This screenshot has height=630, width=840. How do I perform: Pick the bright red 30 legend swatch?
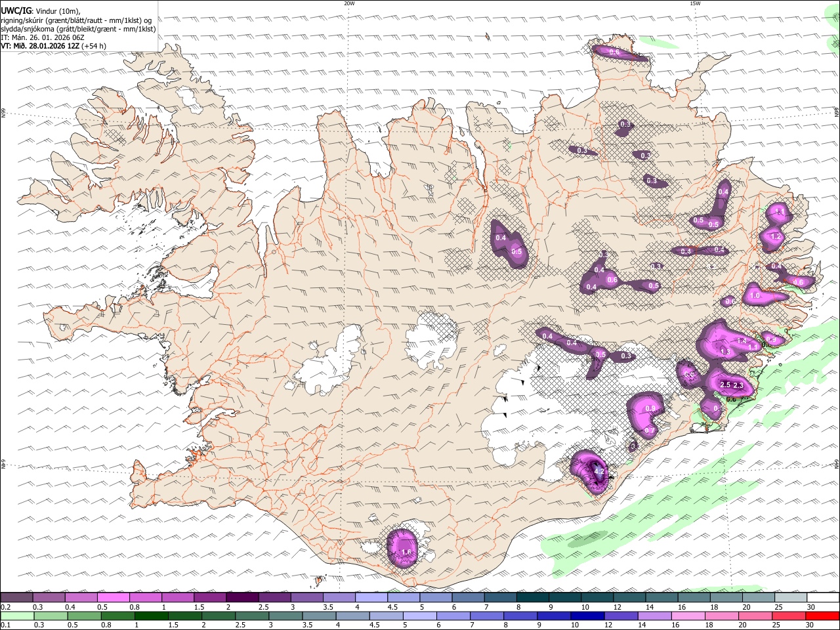(823, 616)
